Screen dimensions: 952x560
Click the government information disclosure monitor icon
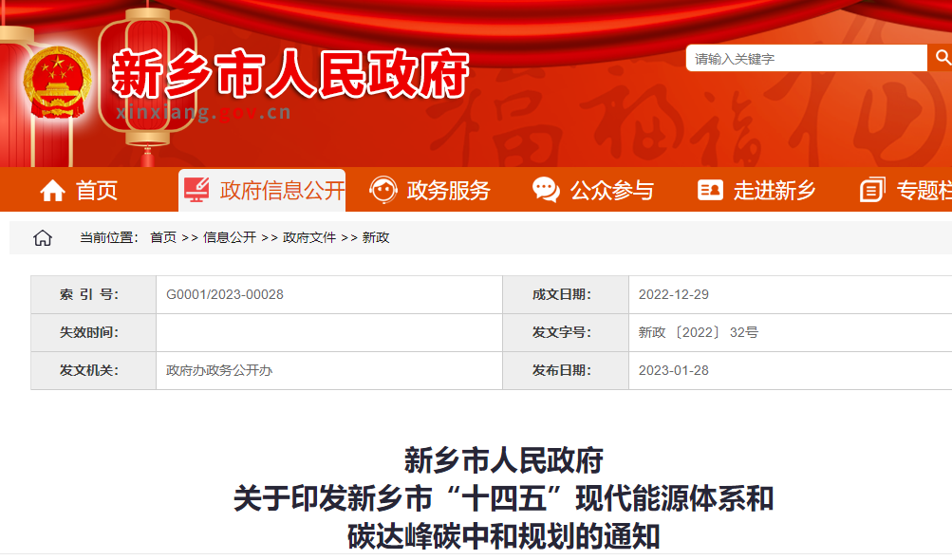point(197,190)
